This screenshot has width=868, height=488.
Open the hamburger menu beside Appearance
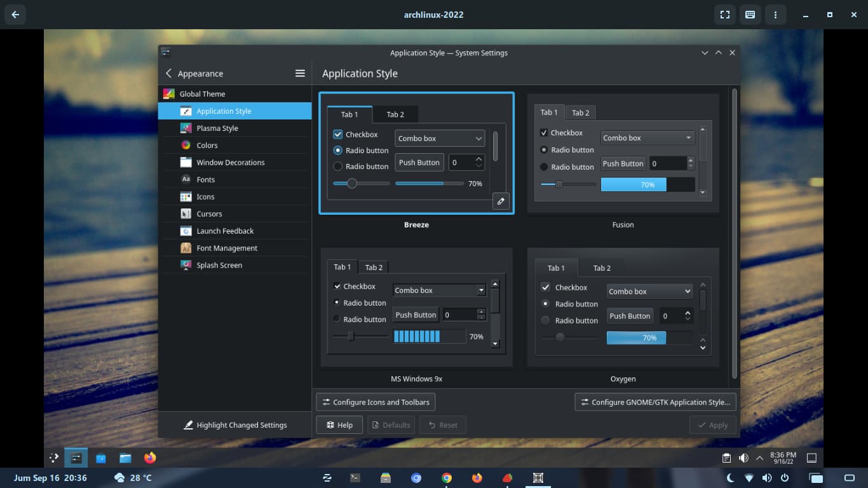pos(300,74)
